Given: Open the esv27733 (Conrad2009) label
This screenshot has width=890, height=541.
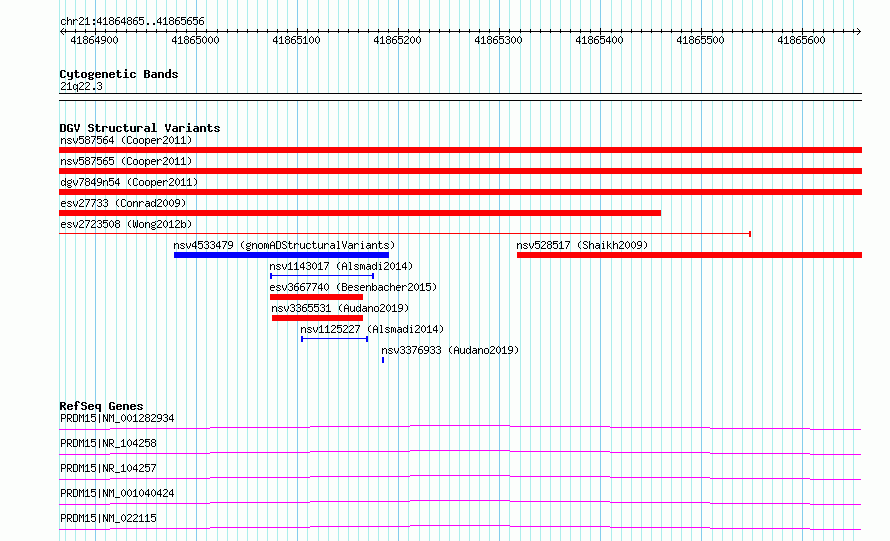Looking at the screenshot, I should click(123, 203).
